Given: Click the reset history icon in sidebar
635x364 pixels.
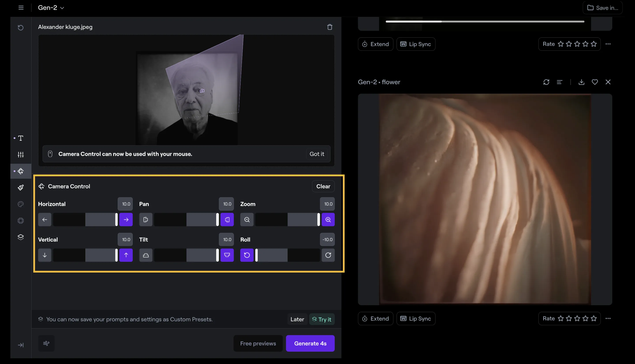Looking at the screenshot, I should point(21,28).
